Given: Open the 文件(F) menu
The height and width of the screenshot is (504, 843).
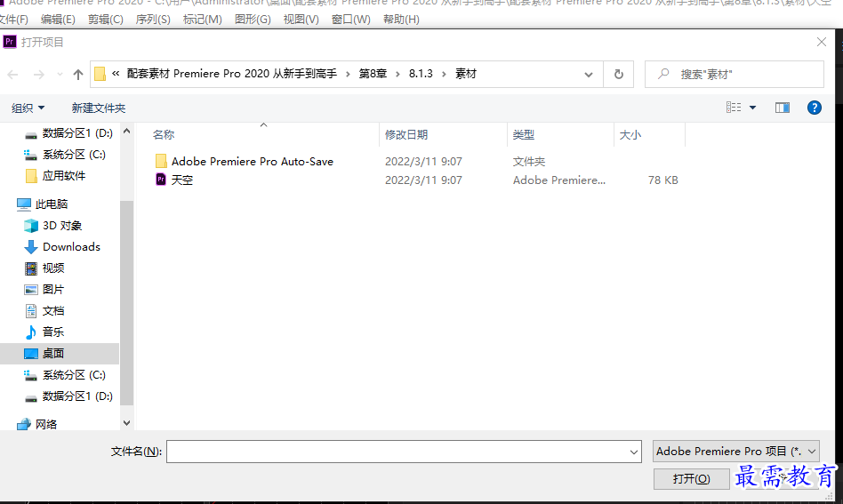Looking at the screenshot, I should 14,20.
